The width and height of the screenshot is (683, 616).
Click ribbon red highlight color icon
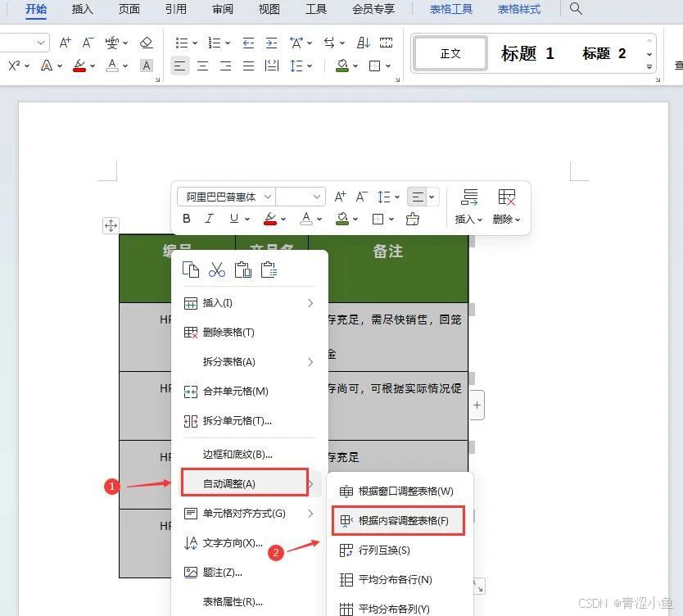point(79,66)
